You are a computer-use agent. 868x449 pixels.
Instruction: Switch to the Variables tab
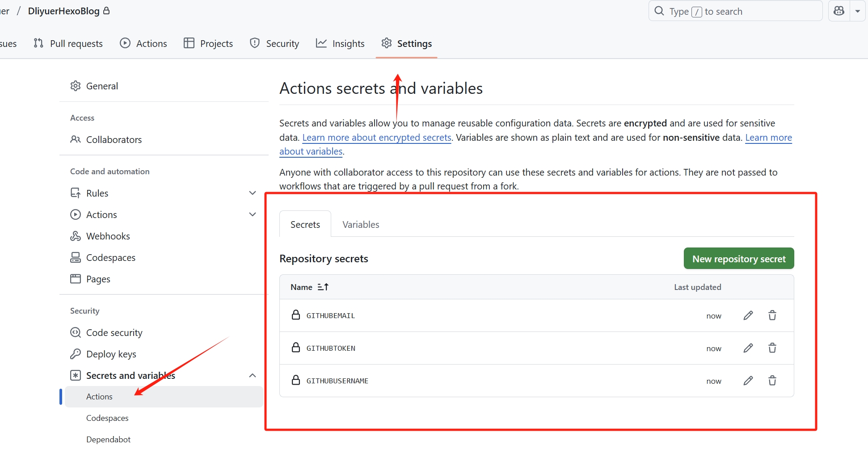click(361, 224)
